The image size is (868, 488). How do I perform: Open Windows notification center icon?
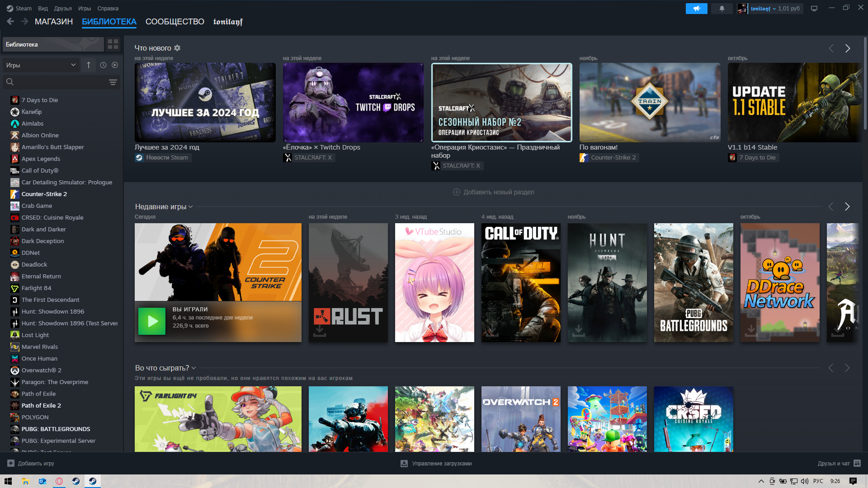coord(853,481)
